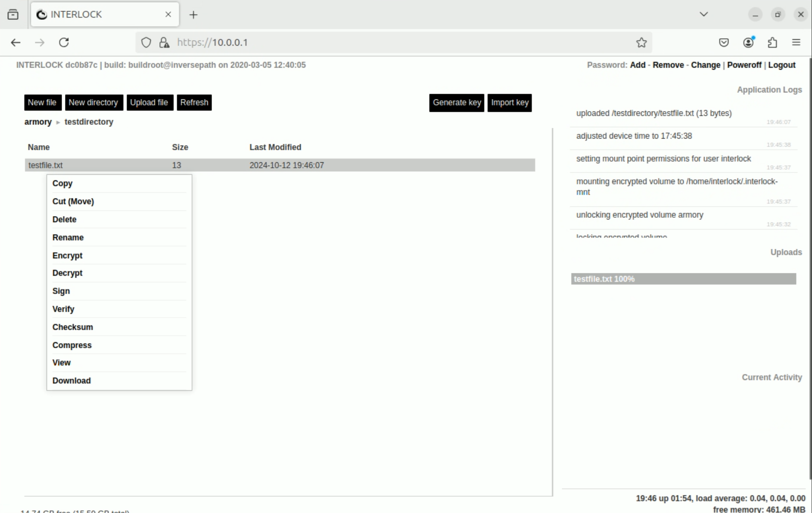This screenshot has width=812, height=513.
Task: Bookmark this page with the star icon
Action: pyautogui.click(x=641, y=42)
